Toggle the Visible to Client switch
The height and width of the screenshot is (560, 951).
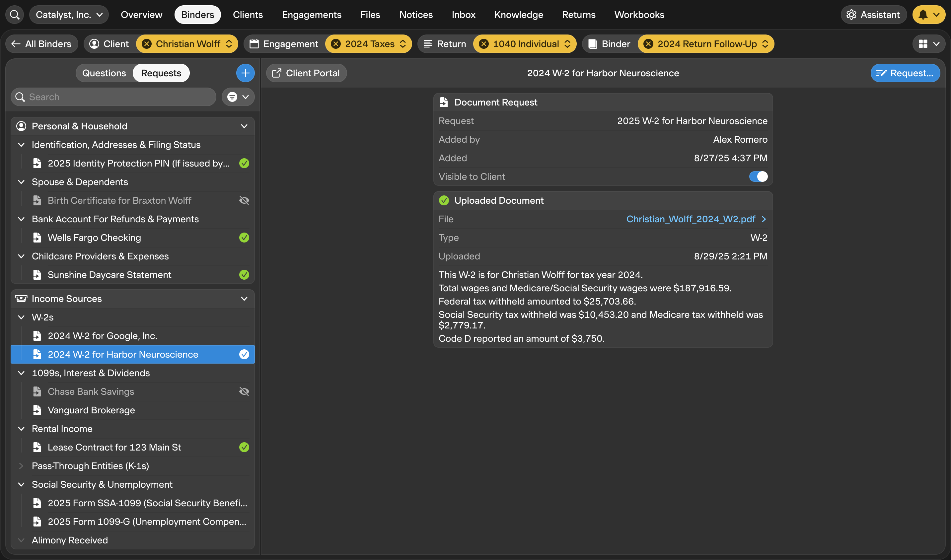pos(758,176)
